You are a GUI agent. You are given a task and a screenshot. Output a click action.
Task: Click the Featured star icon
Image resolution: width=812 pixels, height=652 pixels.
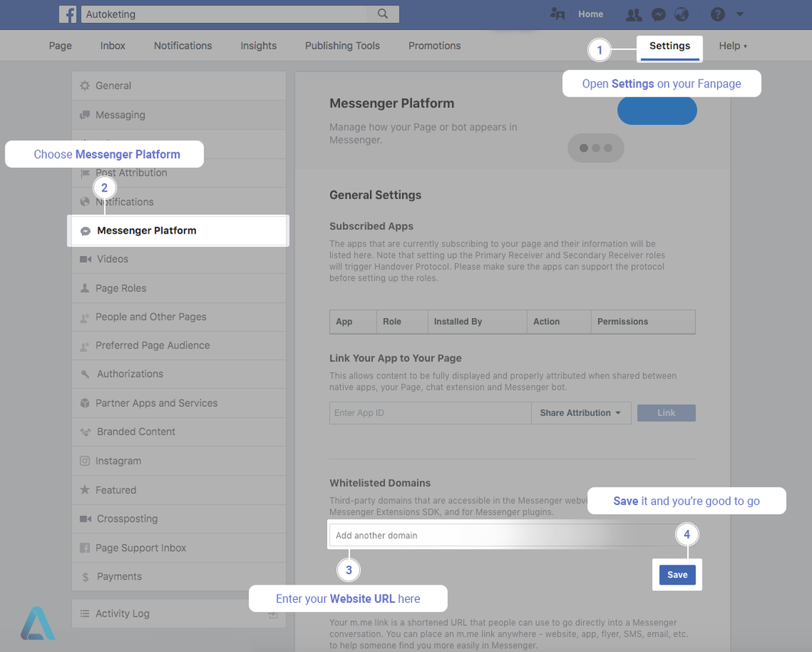[x=85, y=490]
